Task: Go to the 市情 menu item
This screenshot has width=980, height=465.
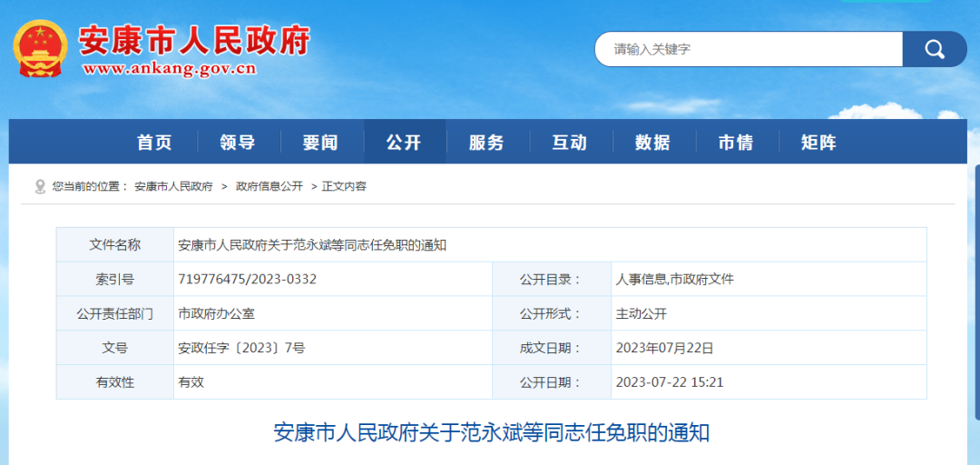Action: 736,143
